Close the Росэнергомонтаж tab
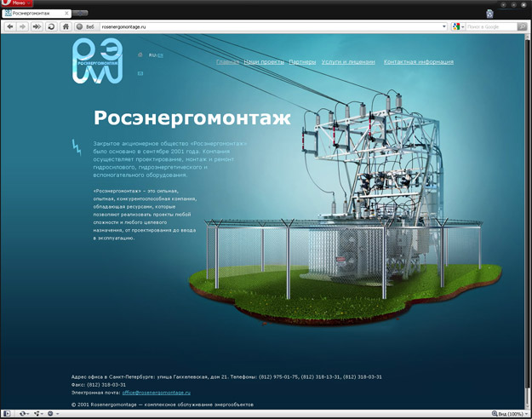Screen dimensions: 532x419 pyautogui.click(x=66, y=14)
